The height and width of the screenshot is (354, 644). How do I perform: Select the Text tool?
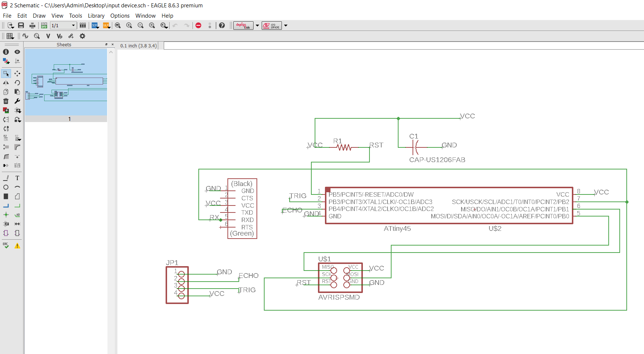click(17, 178)
